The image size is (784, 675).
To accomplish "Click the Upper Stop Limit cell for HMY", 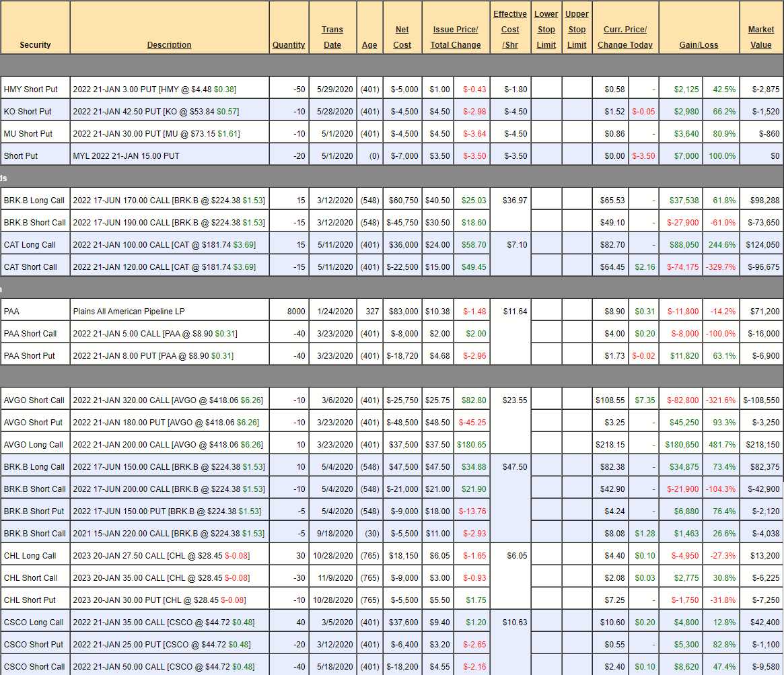I will 577,90.
